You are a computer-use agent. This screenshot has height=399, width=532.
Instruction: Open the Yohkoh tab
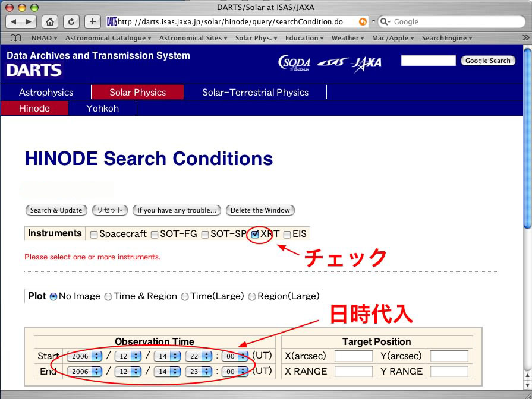pyautogui.click(x=102, y=109)
